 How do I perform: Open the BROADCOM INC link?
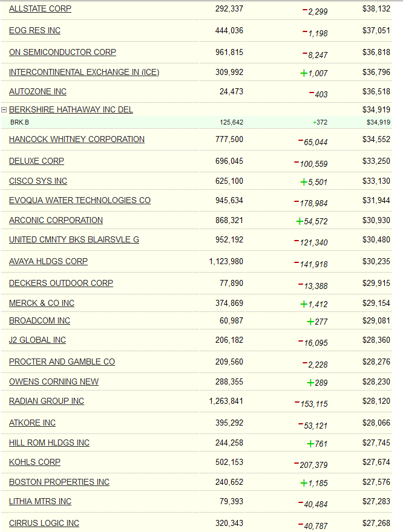39,321
